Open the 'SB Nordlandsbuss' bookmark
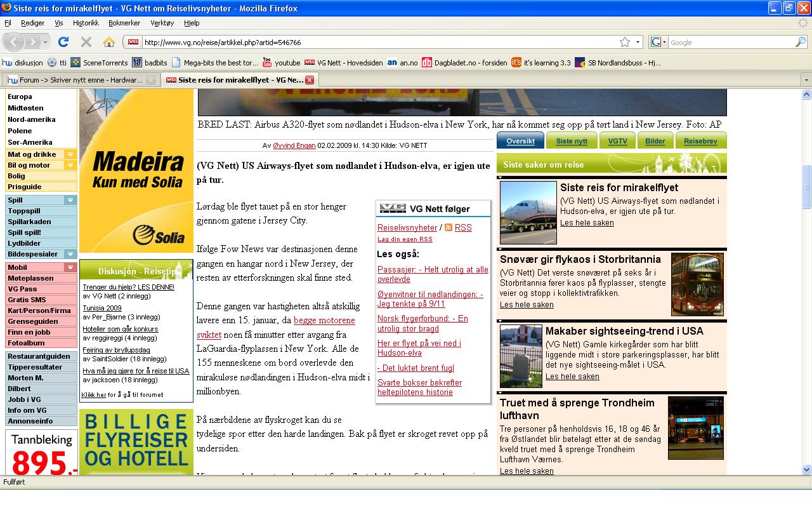Screen dimensions: 812x508 pos(618,63)
